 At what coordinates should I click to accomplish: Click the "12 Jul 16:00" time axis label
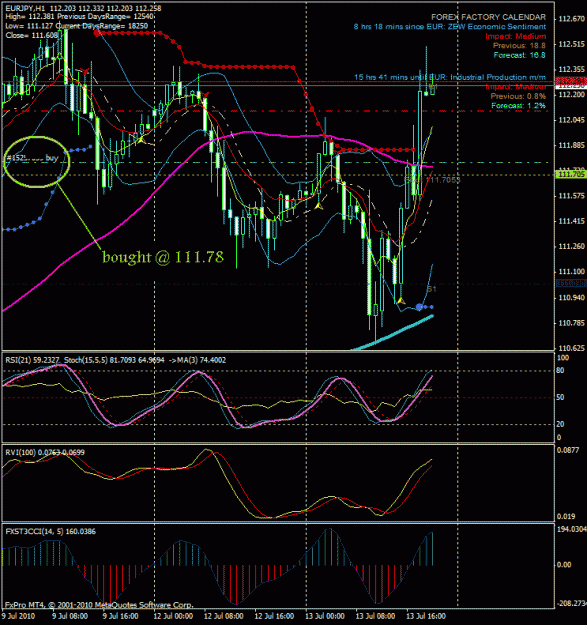click(274, 616)
